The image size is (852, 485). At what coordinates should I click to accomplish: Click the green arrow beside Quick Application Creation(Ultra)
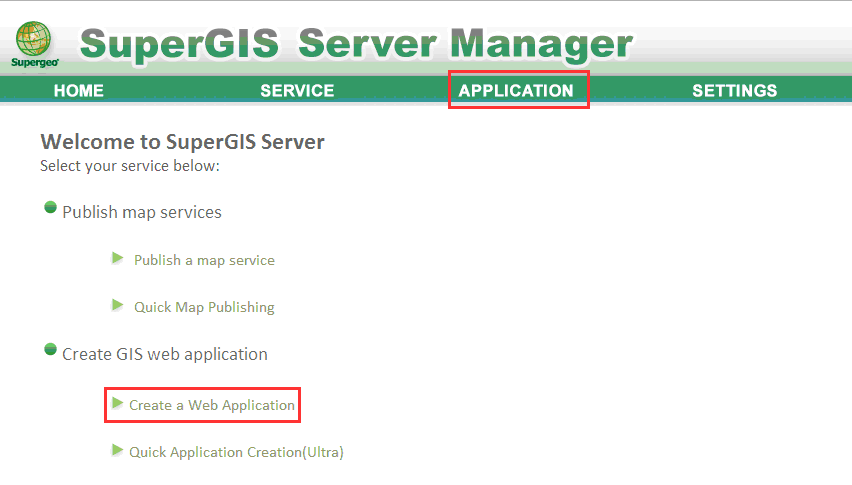point(117,450)
